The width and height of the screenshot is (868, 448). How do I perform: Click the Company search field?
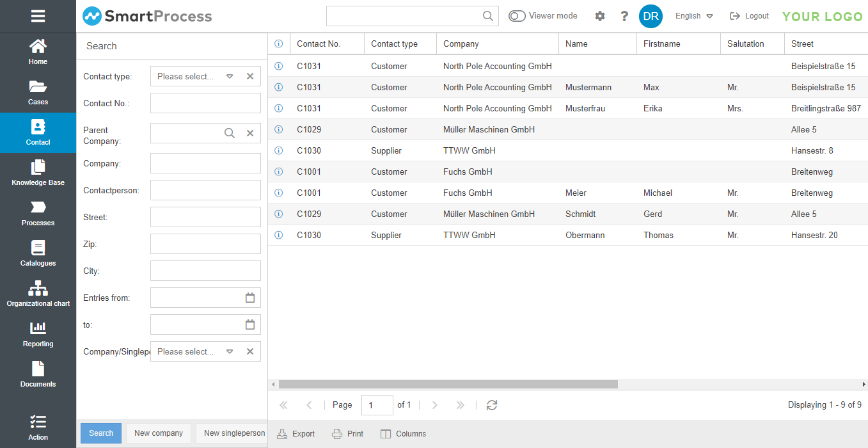point(205,163)
